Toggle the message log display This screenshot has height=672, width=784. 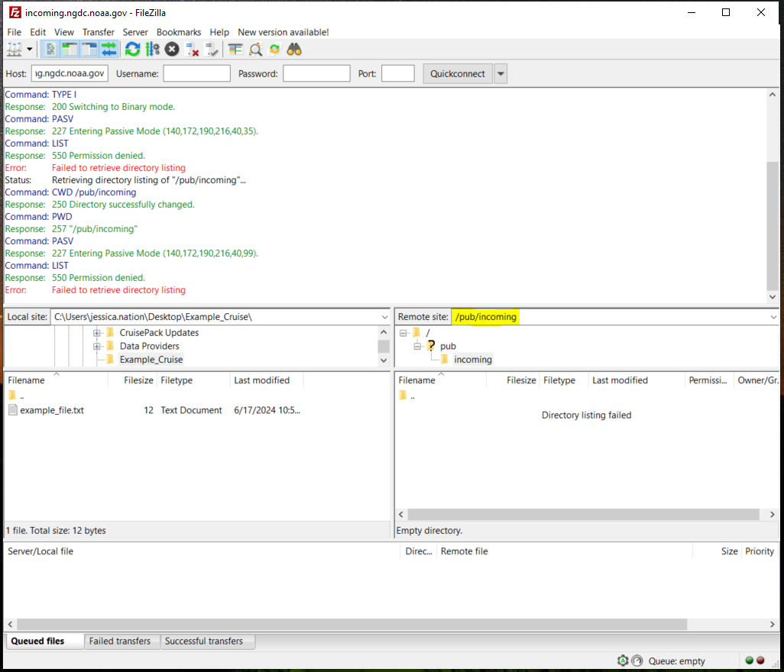click(50, 50)
